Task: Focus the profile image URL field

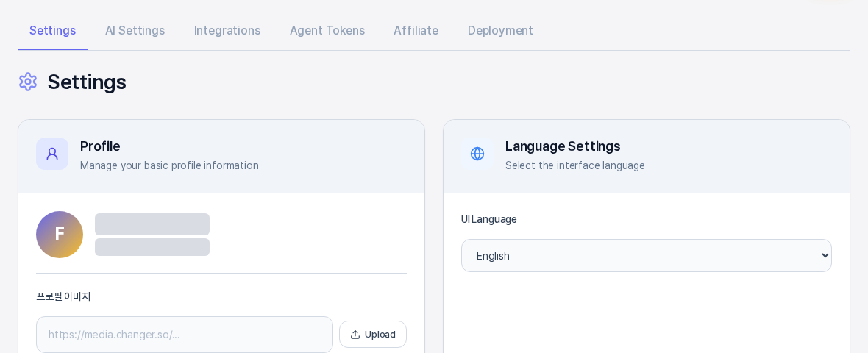Action: (x=185, y=334)
